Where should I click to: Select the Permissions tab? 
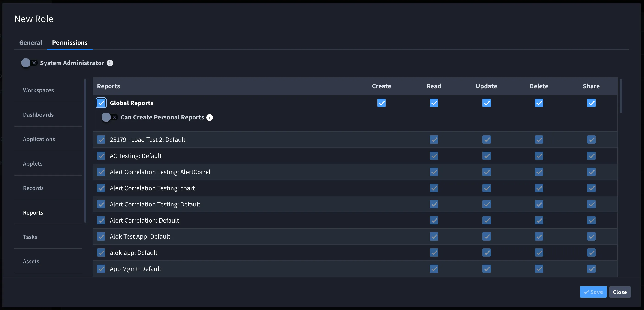70,43
